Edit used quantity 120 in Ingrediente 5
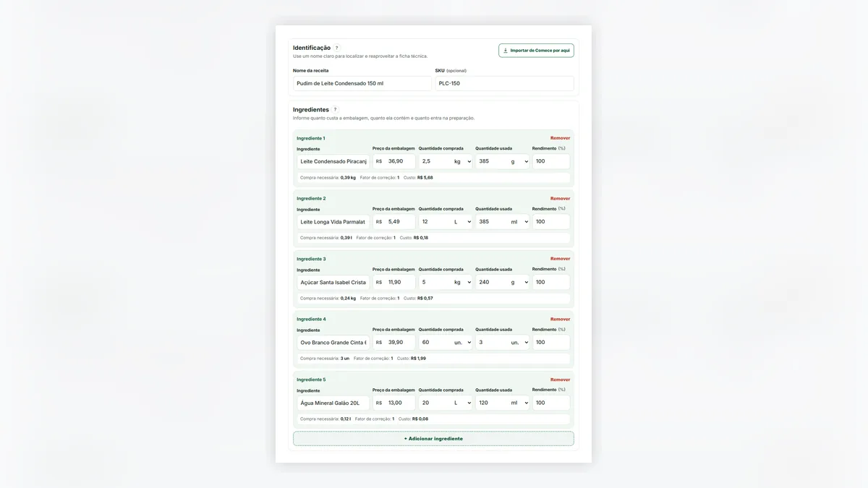The width and height of the screenshot is (868, 488). click(491, 403)
